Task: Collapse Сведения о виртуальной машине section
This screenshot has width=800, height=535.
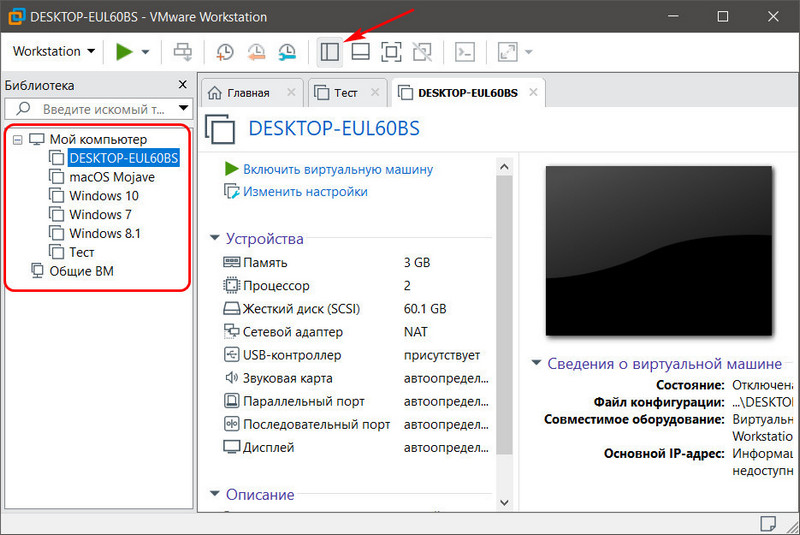Action: (x=536, y=363)
